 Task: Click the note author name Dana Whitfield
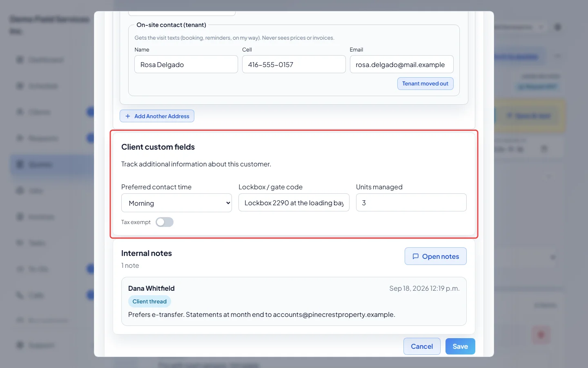pyautogui.click(x=151, y=288)
